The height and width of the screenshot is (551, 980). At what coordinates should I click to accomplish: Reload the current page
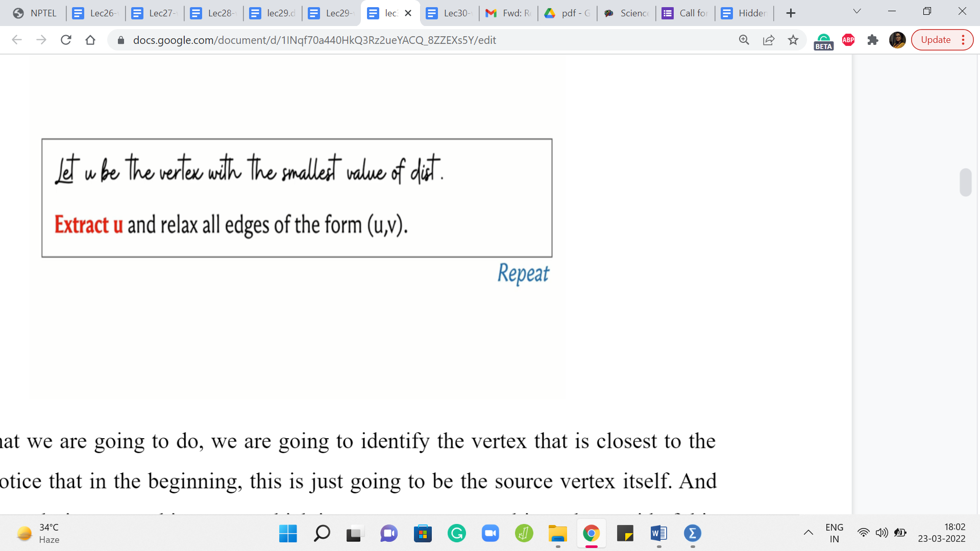click(x=66, y=40)
